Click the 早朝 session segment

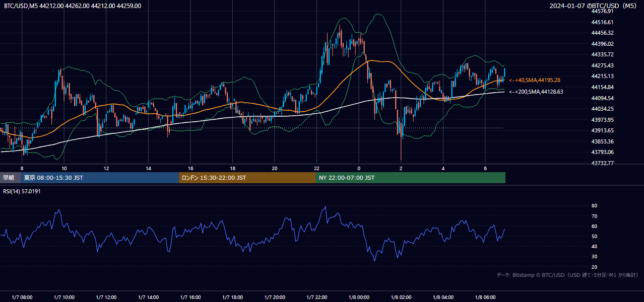[x=10, y=178]
